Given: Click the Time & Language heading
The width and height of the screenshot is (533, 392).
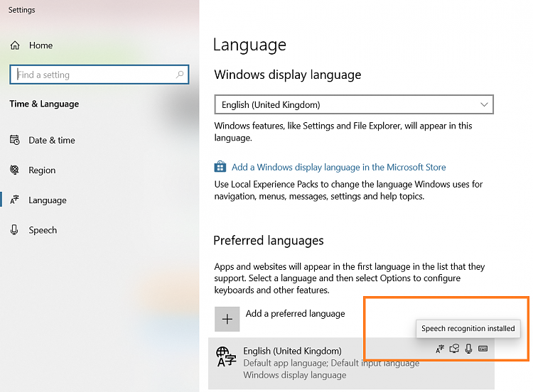Looking at the screenshot, I should coord(44,104).
